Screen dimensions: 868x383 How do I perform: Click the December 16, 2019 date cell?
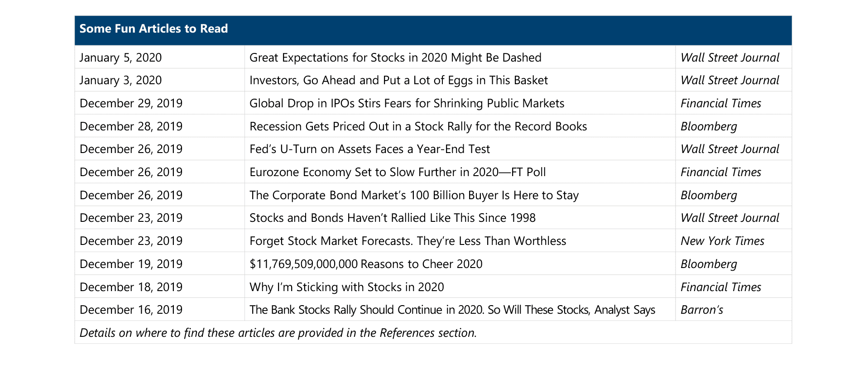point(131,310)
